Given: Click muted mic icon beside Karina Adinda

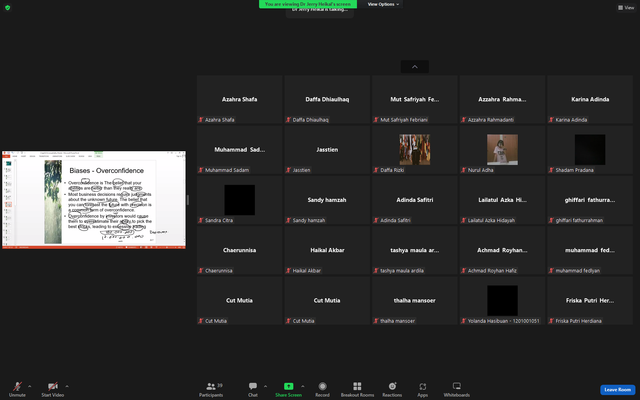Looking at the screenshot, I should (x=551, y=120).
